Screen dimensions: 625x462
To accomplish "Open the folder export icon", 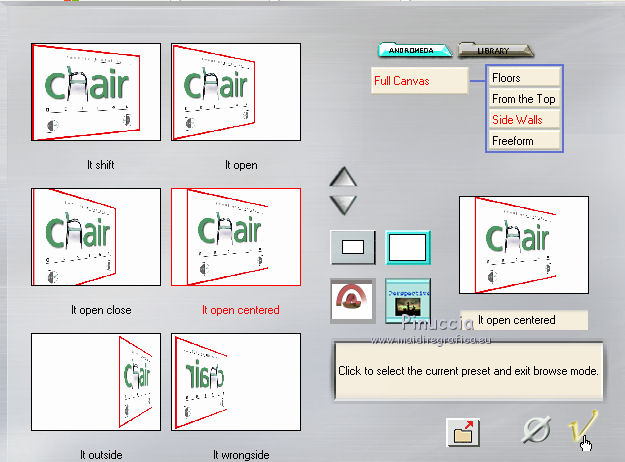I will click(x=463, y=433).
